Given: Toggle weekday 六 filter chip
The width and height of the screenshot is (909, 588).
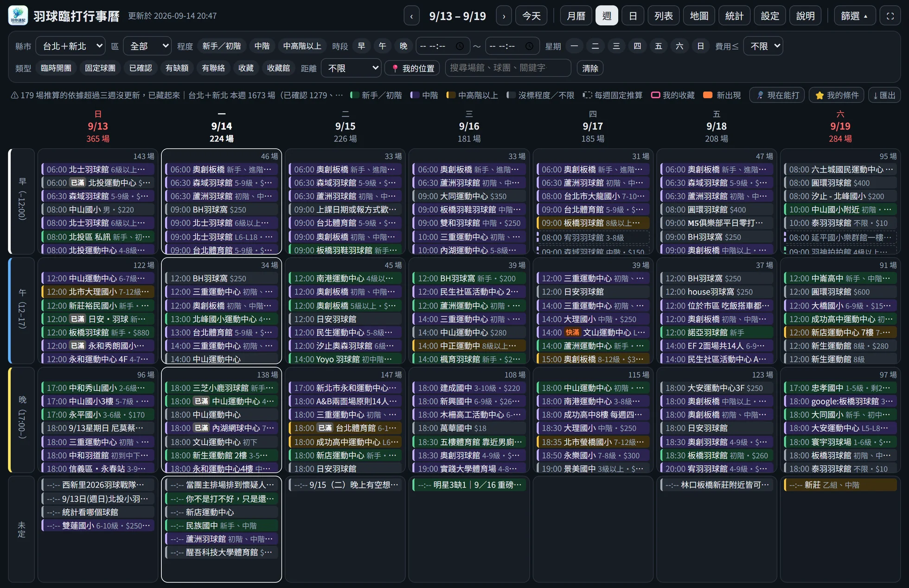Looking at the screenshot, I should pyautogui.click(x=679, y=46).
